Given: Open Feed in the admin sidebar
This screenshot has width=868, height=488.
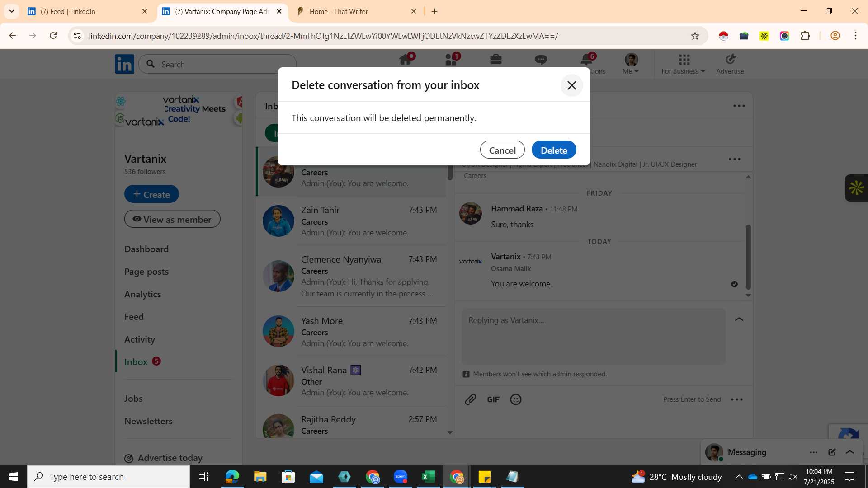Looking at the screenshot, I should (x=134, y=317).
